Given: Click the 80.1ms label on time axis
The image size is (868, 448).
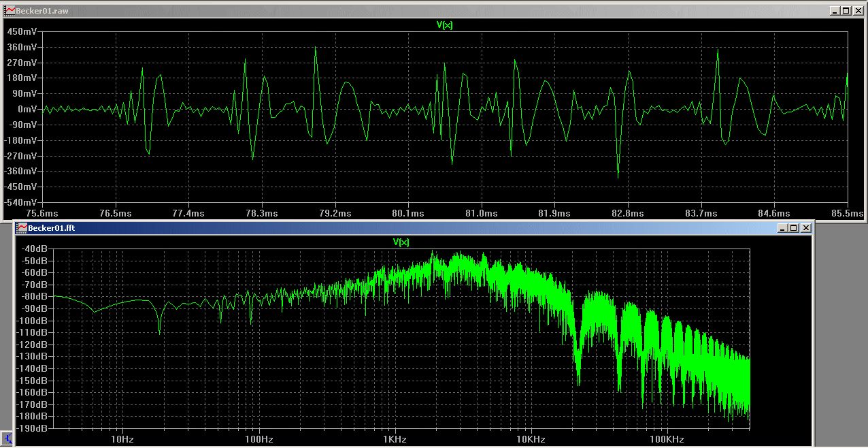Looking at the screenshot, I should click(x=410, y=213).
